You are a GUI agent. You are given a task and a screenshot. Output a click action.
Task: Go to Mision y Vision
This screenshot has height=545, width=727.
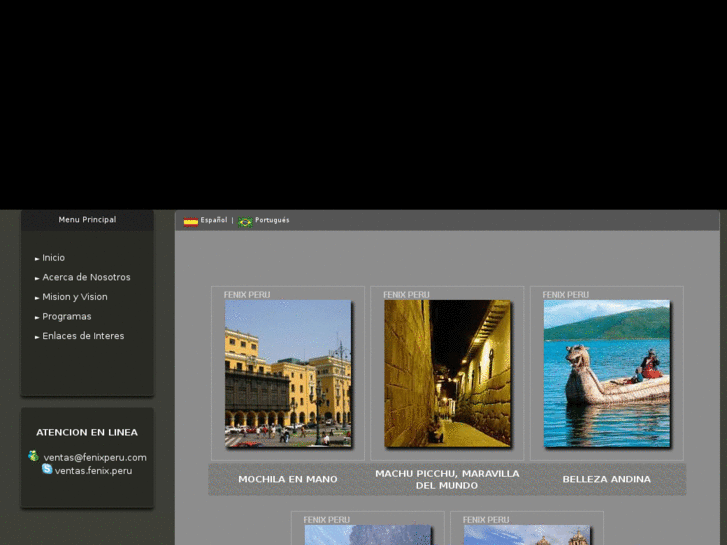(x=75, y=297)
